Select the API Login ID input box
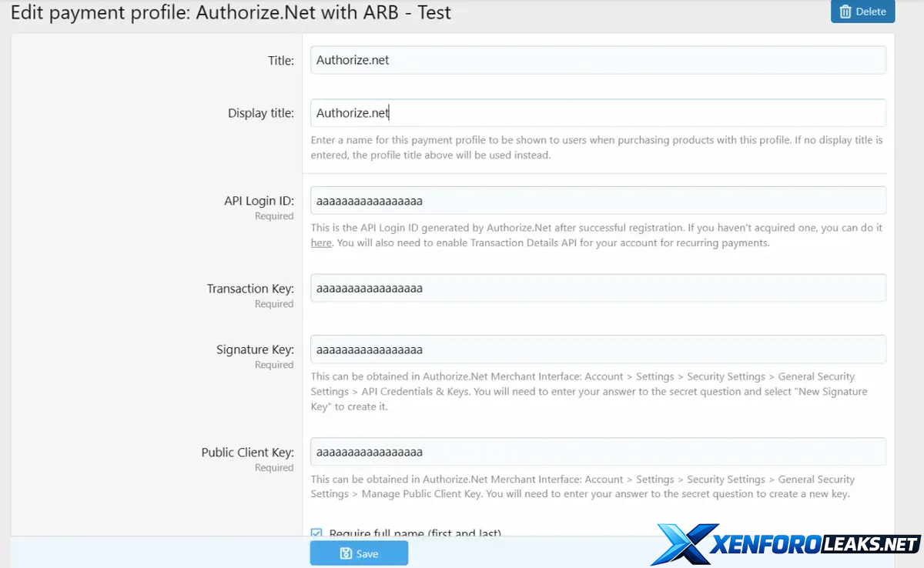 598,201
